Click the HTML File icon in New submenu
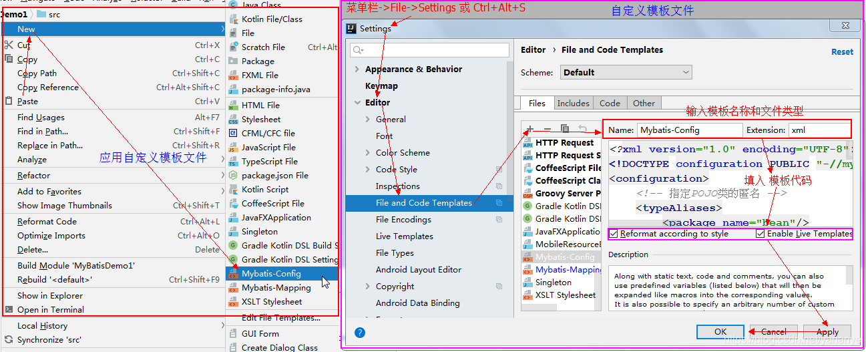Screen dimensions: 868x352 [x=233, y=105]
